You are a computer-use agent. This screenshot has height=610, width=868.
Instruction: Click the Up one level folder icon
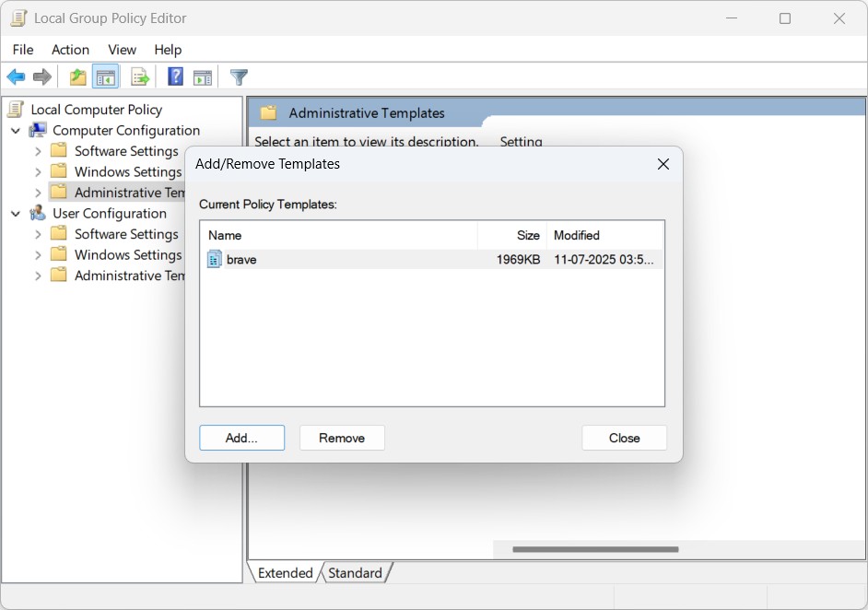[x=77, y=76]
